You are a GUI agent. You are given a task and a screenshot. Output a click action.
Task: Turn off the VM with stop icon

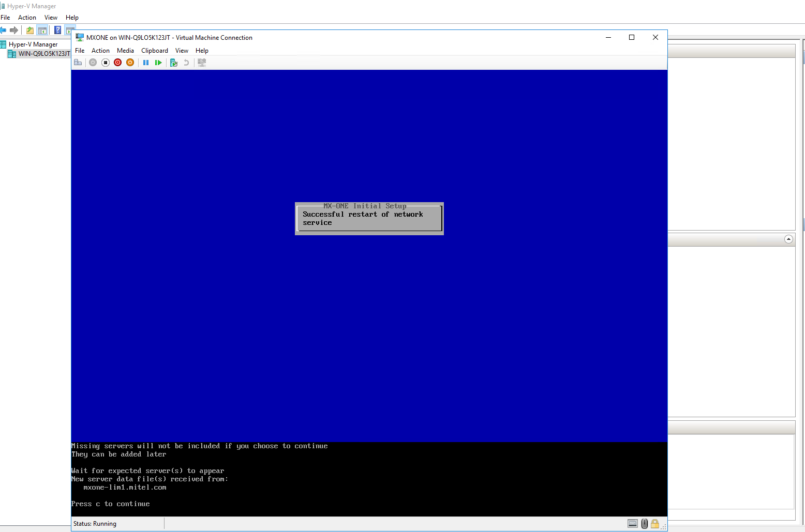(x=106, y=63)
